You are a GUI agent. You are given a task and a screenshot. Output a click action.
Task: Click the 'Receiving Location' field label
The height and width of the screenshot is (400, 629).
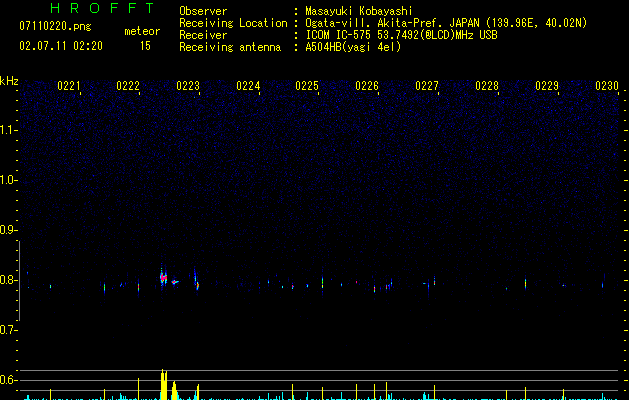(x=233, y=23)
